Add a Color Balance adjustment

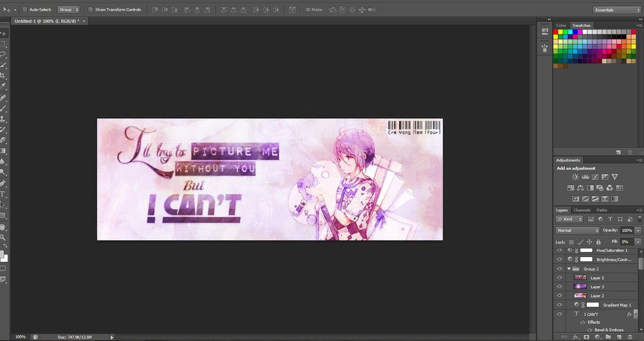(580, 188)
